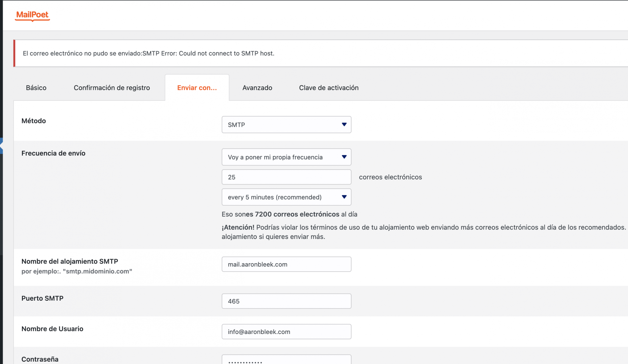Click the username field info@aaronbleek.com
This screenshot has height=364, width=628.
click(x=286, y=332)
